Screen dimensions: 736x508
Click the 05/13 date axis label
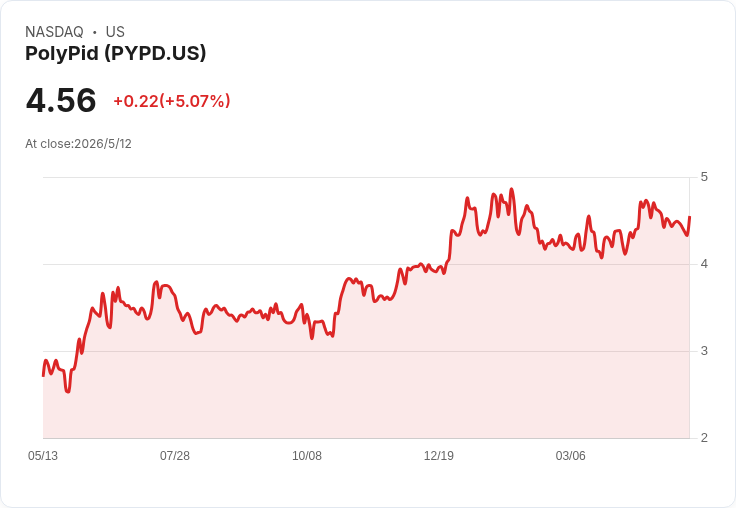(43, 456)
